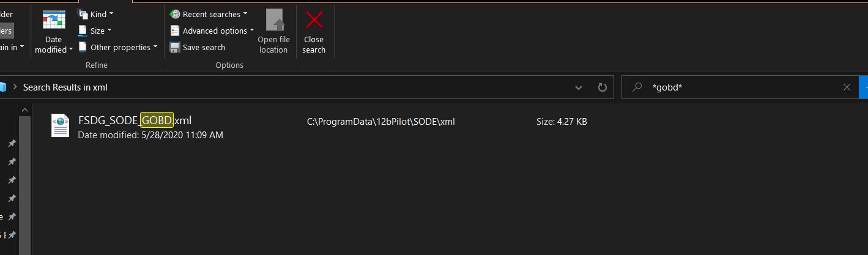Refresh the search results view

click(x=602, y=87)
